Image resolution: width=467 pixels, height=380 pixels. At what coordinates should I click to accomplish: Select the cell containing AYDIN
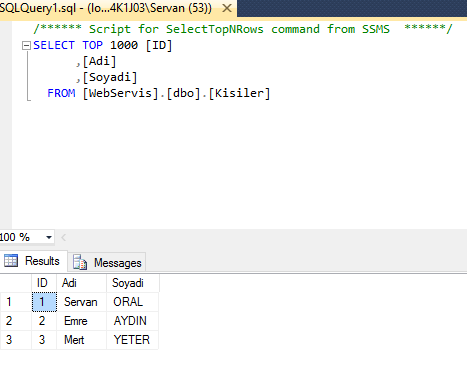tap(132, 321)
